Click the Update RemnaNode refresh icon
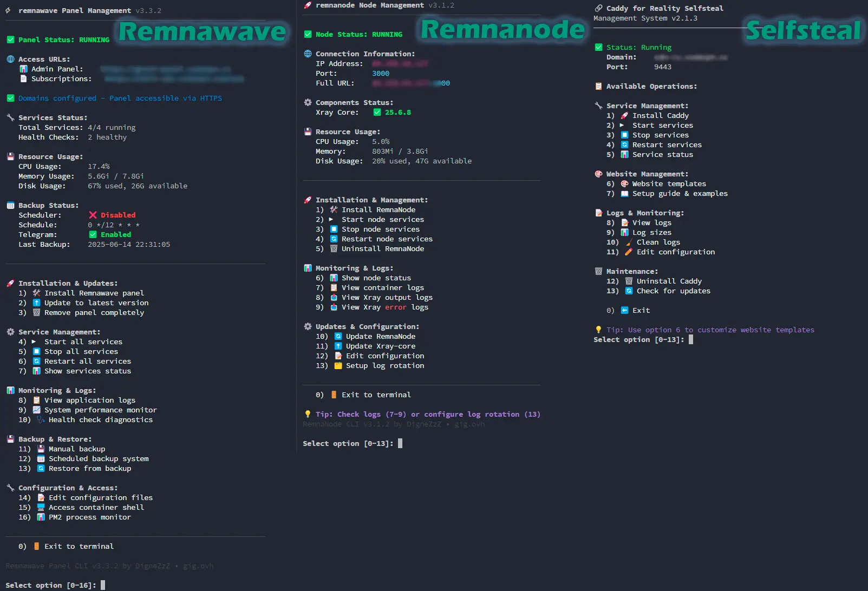Viewport: 868px width, 591px height. (x=337, y=336)
